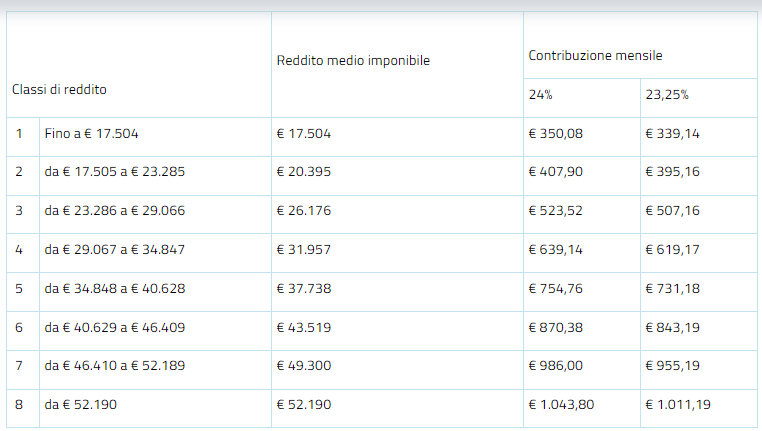Click the average income € 26.176 cell
762x431 pixels.
click(304, 211)
